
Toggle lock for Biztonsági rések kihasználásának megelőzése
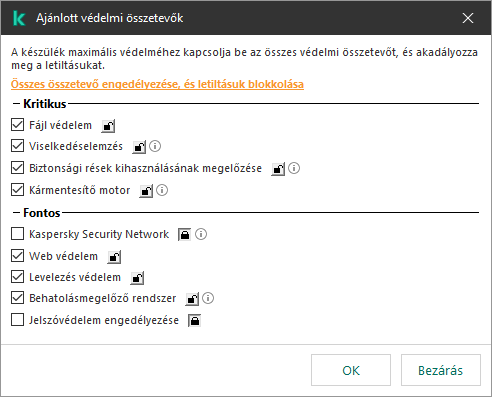(278, 169)
